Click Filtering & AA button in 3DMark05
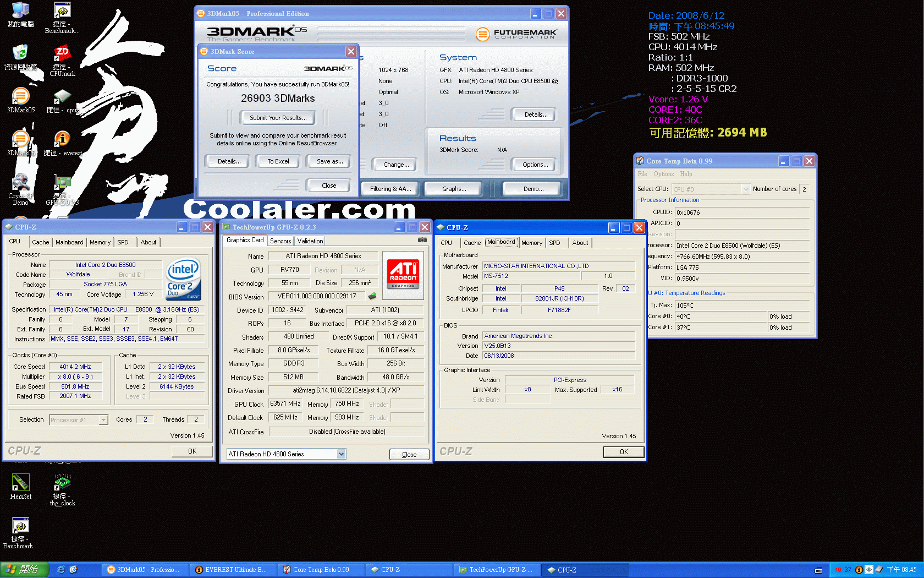Viewport: 924px width, 578px height. click(x=391, y=189)
